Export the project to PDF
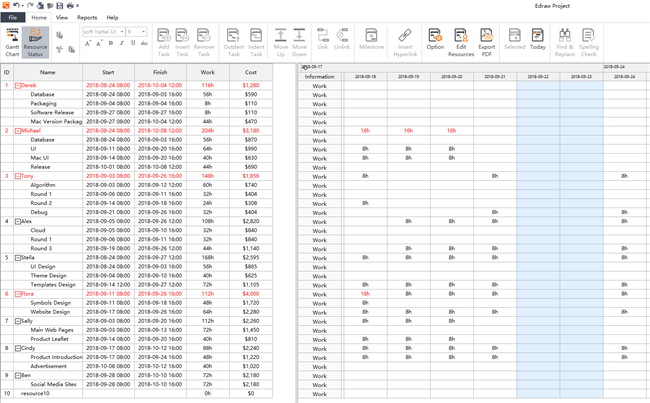Image resolution: width=650 pixels, height=403 pixels. [487, 40]
